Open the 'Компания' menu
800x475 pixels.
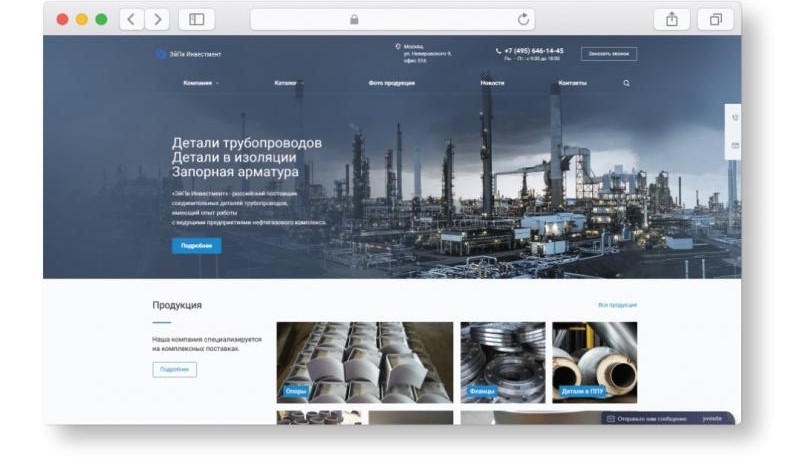[197, 83]
